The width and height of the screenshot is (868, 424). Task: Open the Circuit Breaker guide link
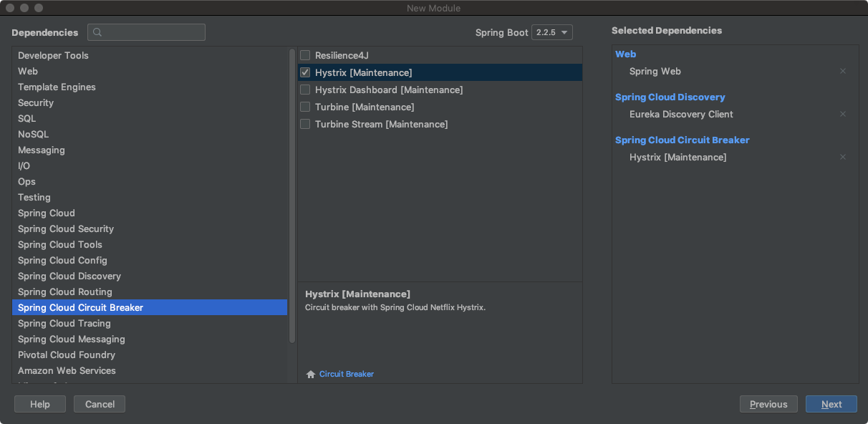point(347,374)
